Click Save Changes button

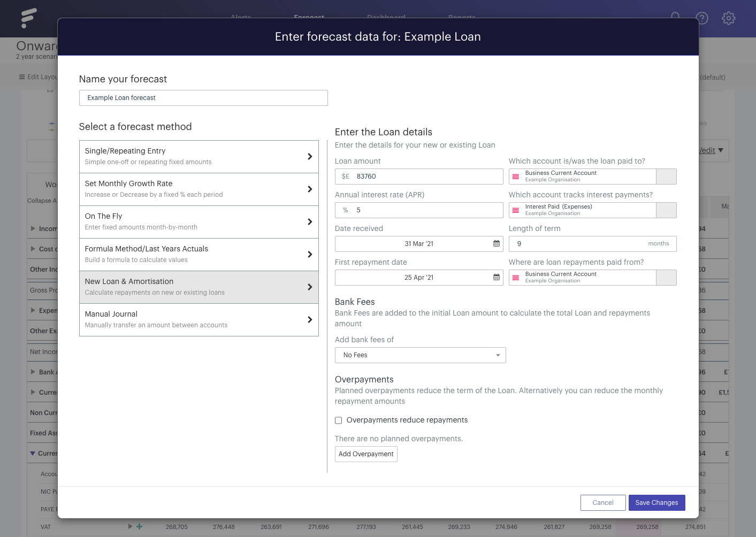pos(656,503)
